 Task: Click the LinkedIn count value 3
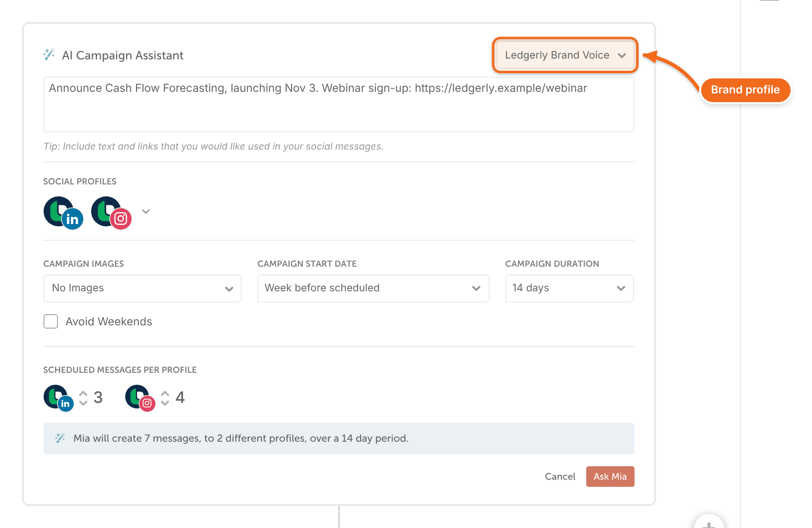[98, 397]
